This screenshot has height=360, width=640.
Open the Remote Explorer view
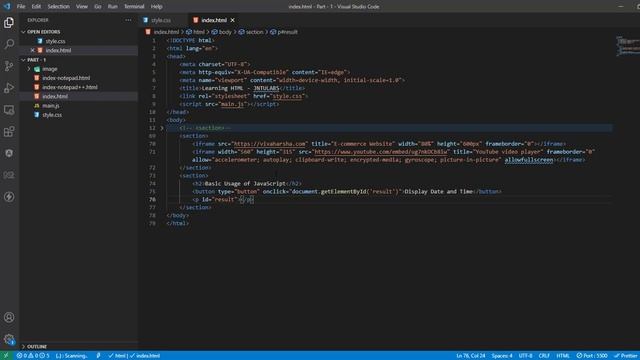[x=9, y=110]
